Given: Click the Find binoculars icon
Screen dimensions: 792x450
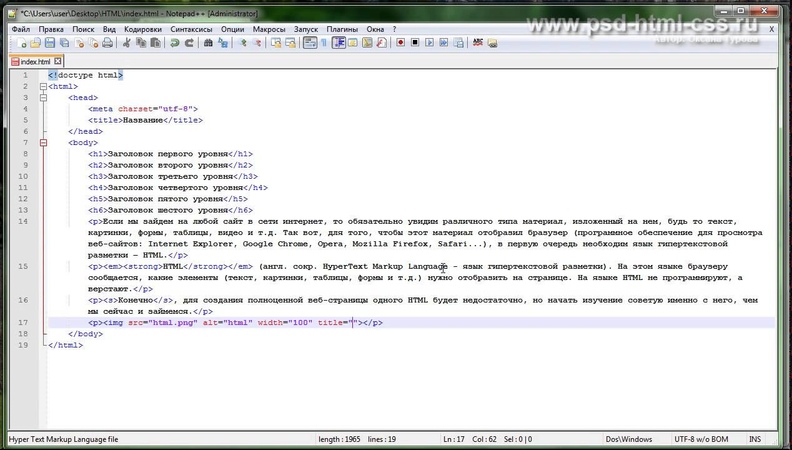Looking at the screenshot, I should click(x=209, y=44).
